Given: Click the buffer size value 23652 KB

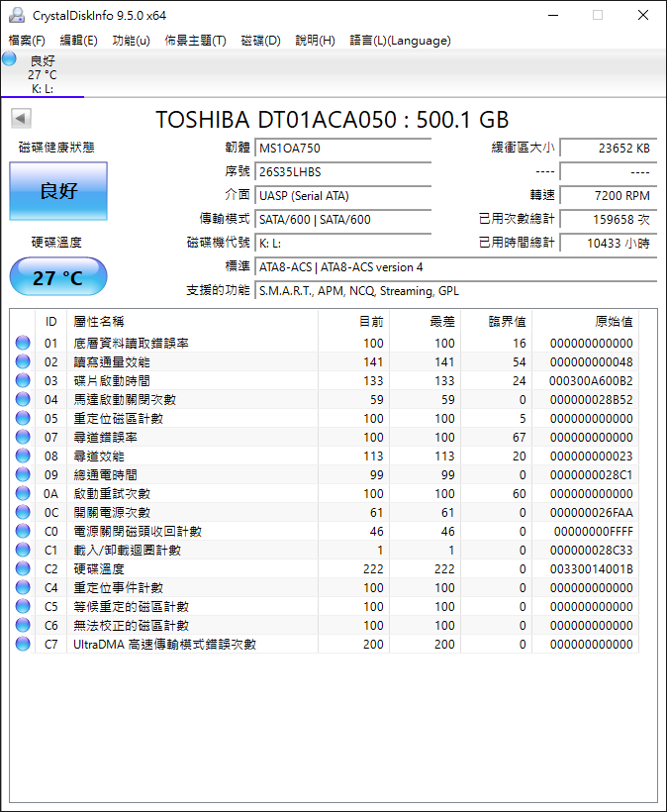Looking at the screenshot, I should tap(609, 149).
